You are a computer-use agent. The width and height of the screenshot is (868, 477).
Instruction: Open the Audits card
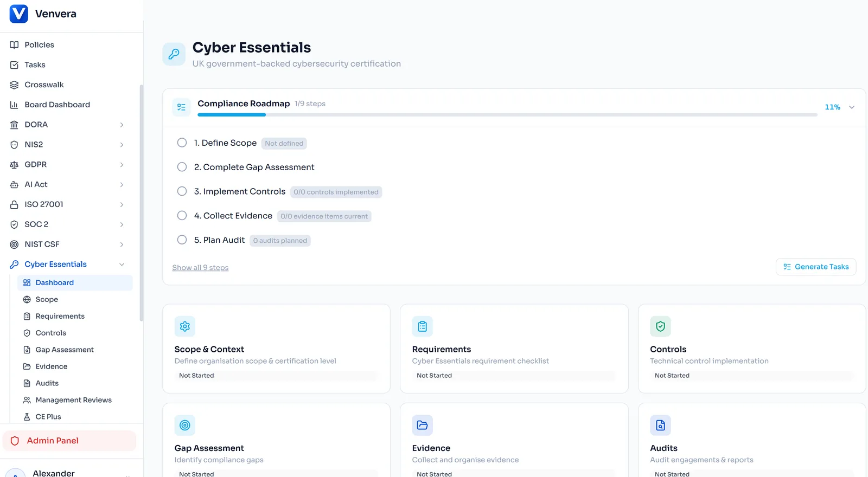tap(752, 440)
